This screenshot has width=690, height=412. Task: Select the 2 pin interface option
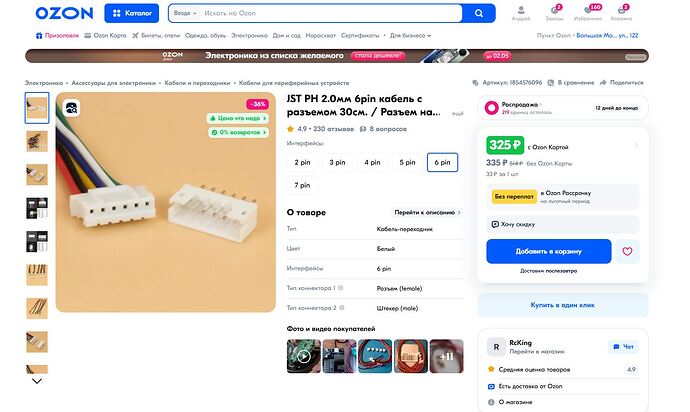pos(302,162)
